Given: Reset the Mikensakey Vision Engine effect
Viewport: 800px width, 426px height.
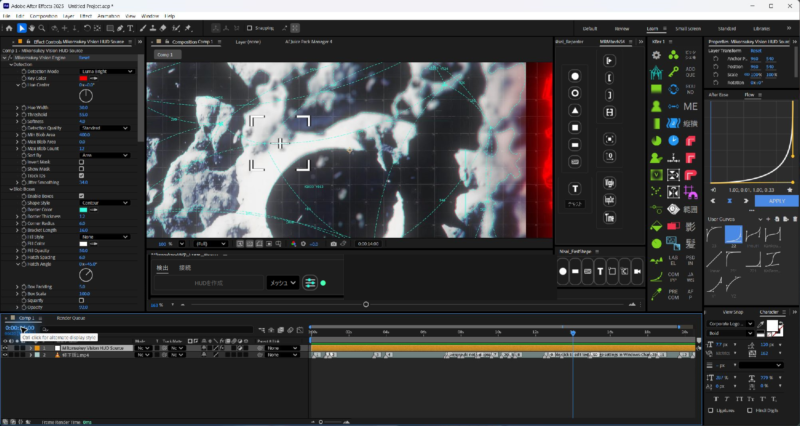Looking at the screenshot, I should [x=84, y=58].
